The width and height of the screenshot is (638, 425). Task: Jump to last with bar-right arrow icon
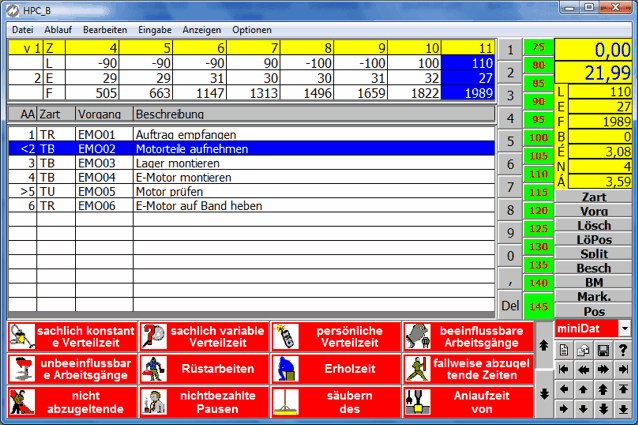pyautogui.click(x=623, y=369)
